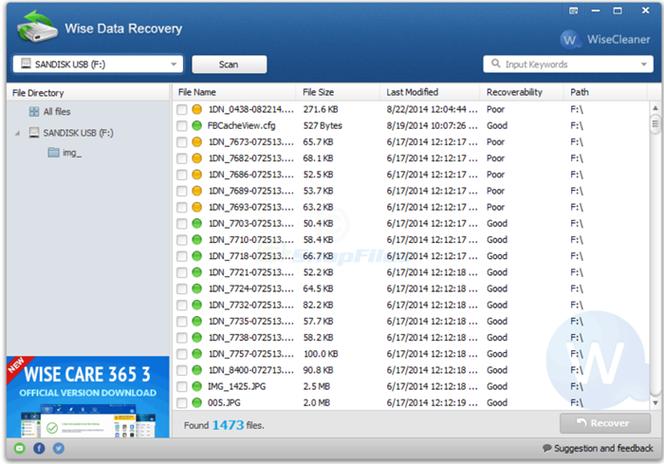This screenshot has height=464, width=664.
Task: Check the 1DN_7721-072513 file box
Action: (182, 273)
